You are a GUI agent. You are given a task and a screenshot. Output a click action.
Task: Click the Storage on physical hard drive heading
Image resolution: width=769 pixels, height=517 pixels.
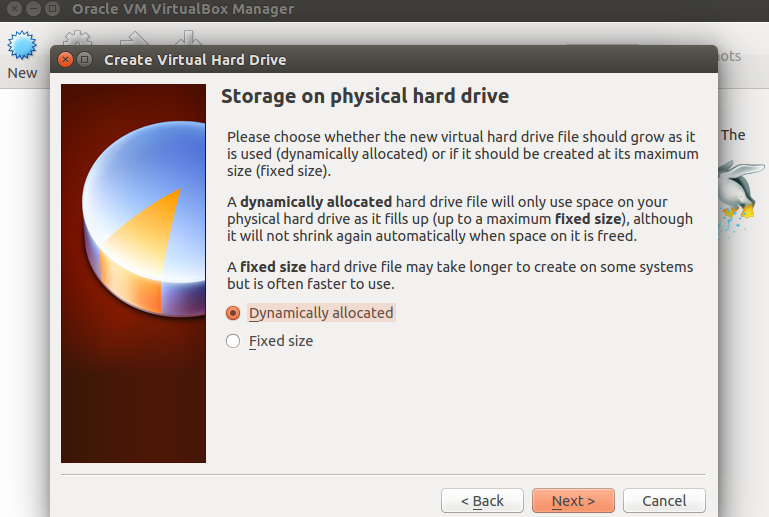[365, 96]
